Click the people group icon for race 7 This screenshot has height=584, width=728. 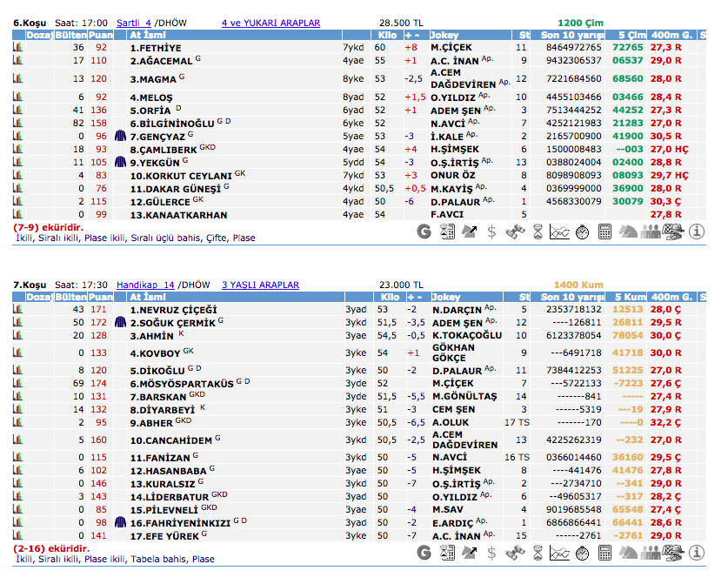651,553
